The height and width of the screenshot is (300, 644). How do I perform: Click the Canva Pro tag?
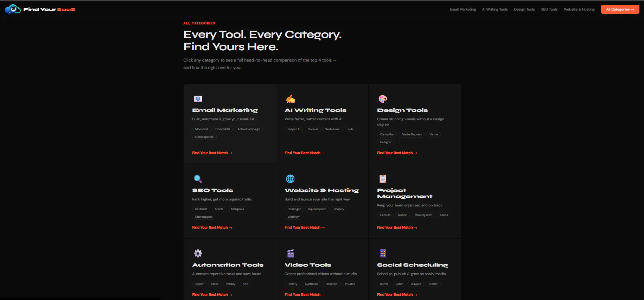coord(387,134)
